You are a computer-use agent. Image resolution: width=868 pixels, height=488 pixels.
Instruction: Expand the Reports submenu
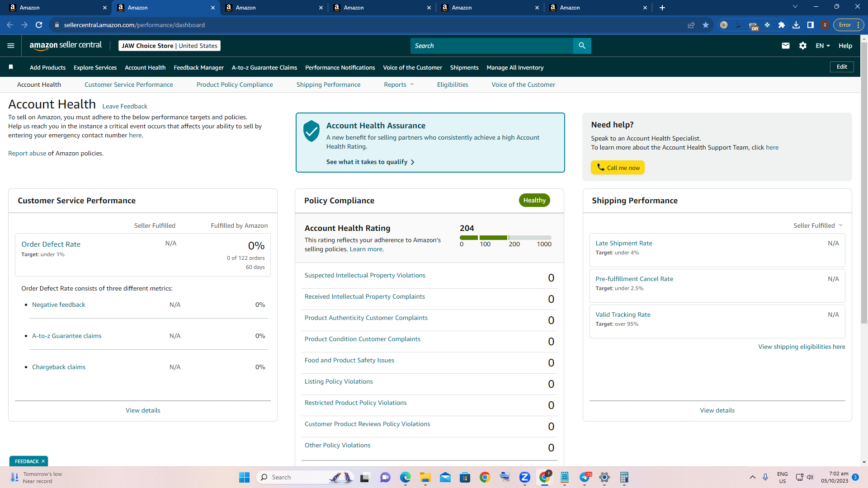point(399,84)
